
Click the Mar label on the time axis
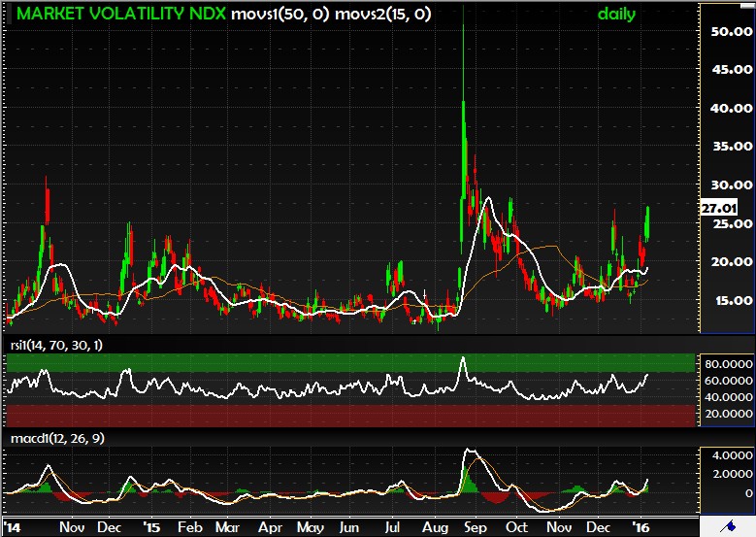click(x=227, y=527)
